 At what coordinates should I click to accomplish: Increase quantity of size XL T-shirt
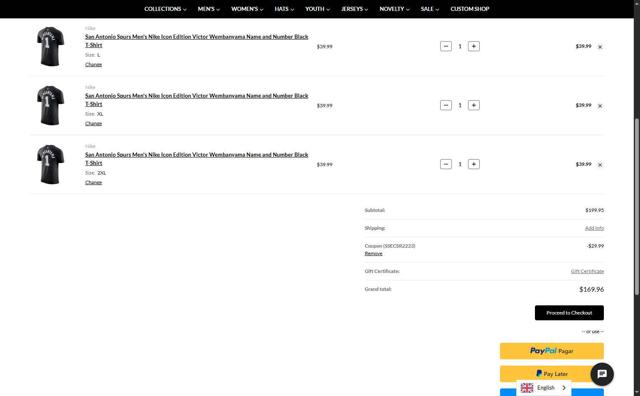coord(473,105)
